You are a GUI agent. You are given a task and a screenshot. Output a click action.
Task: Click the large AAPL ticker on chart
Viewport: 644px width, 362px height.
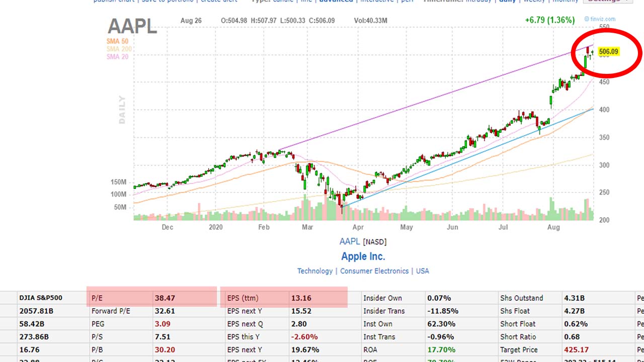pos(132,26)
